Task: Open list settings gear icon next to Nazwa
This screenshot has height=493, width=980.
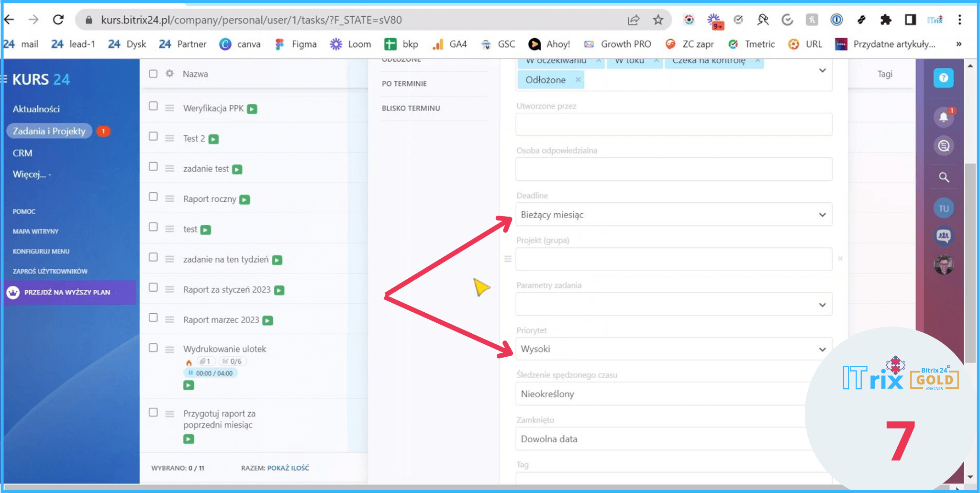Action: (169, 74)
